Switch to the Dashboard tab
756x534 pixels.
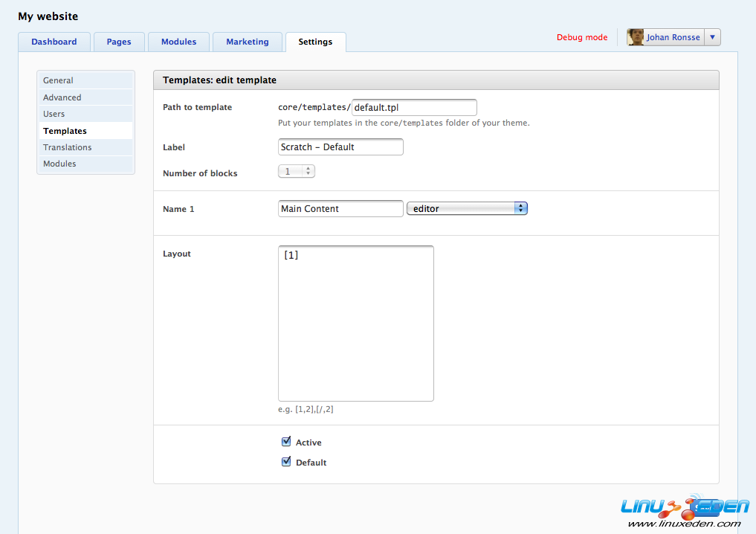[54, 42]
